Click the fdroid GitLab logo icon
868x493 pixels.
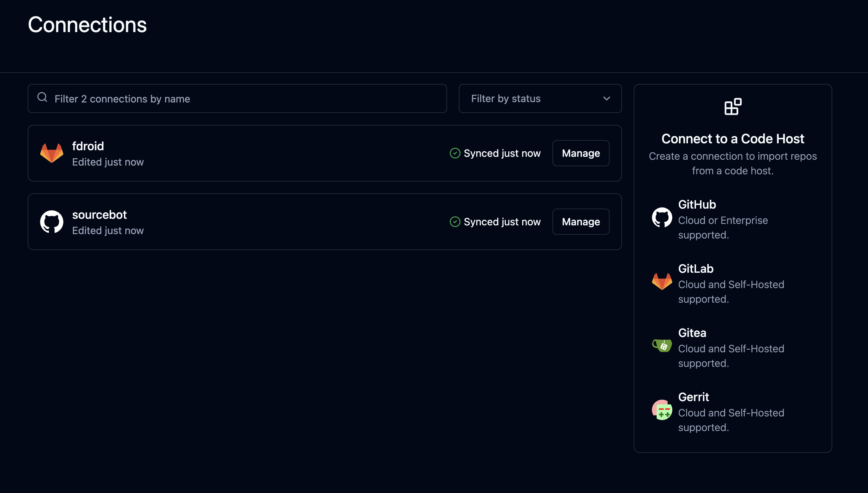(x=51, y=153)
